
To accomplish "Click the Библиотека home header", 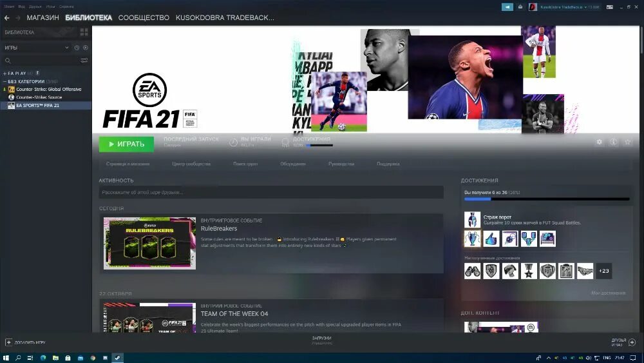I will [19, 32].
